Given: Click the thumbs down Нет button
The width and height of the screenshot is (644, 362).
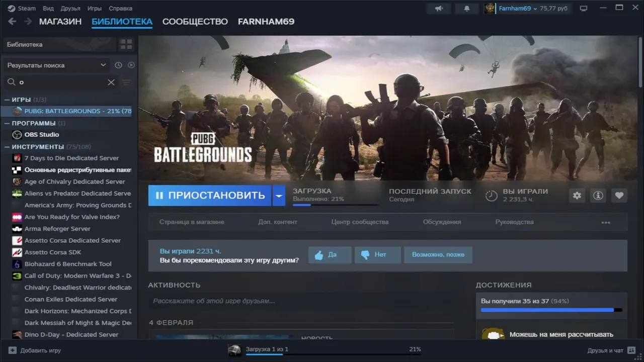Looking at the screenshot, I should tap(377, 254).
